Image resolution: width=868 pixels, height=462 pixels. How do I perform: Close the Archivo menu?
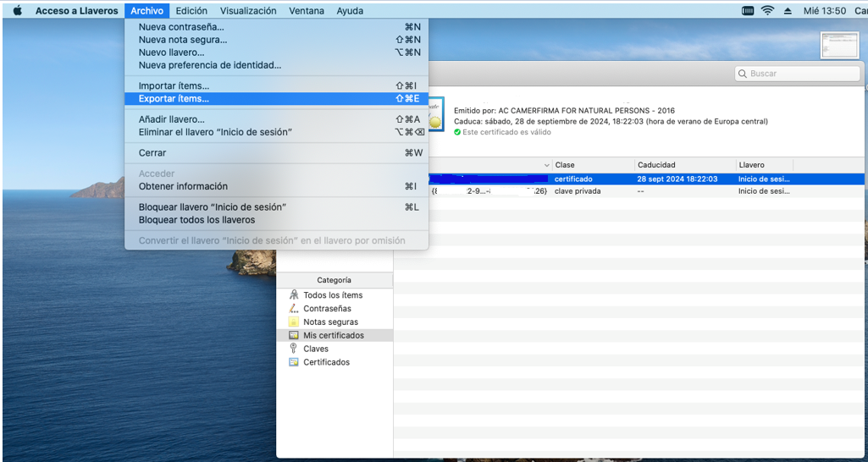coord(147,10)
